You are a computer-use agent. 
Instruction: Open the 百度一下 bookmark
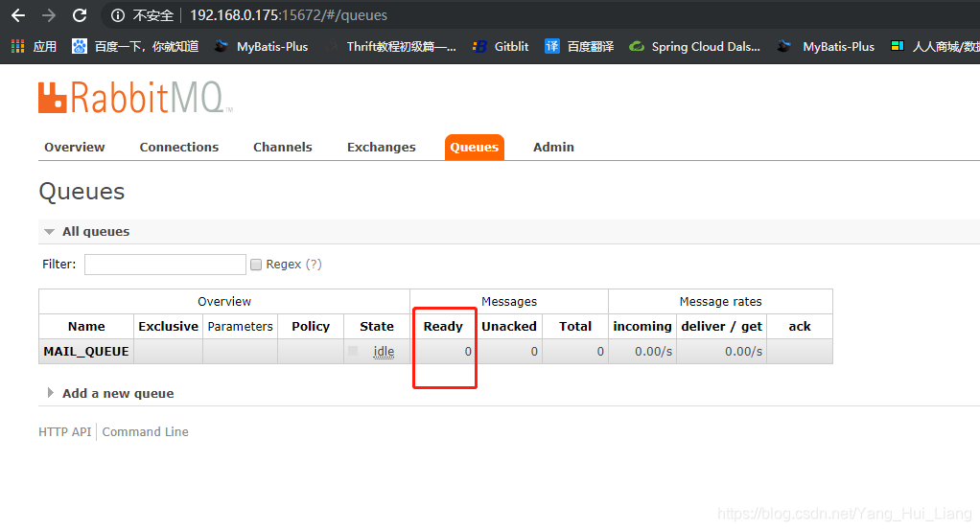click(135, 46)
